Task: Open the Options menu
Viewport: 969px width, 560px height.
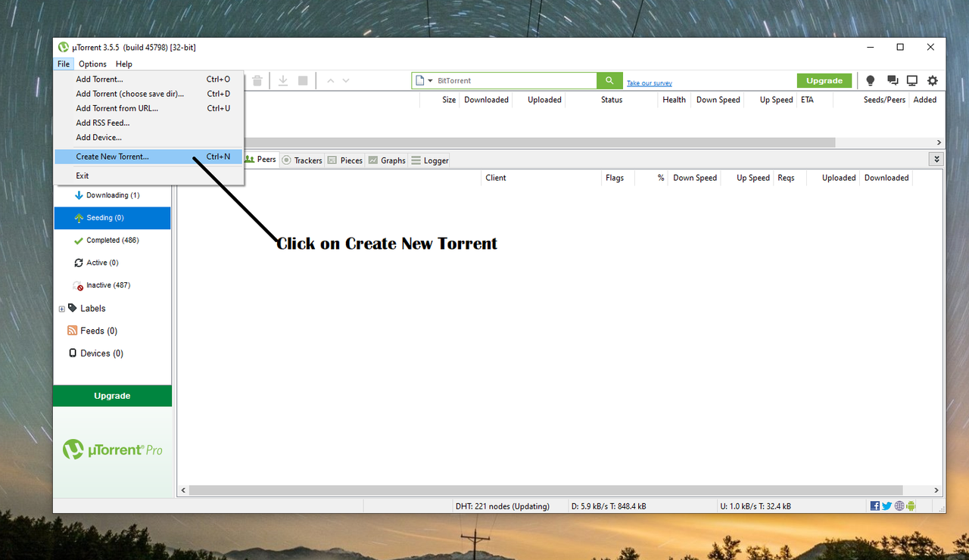Action: point(92,64)
